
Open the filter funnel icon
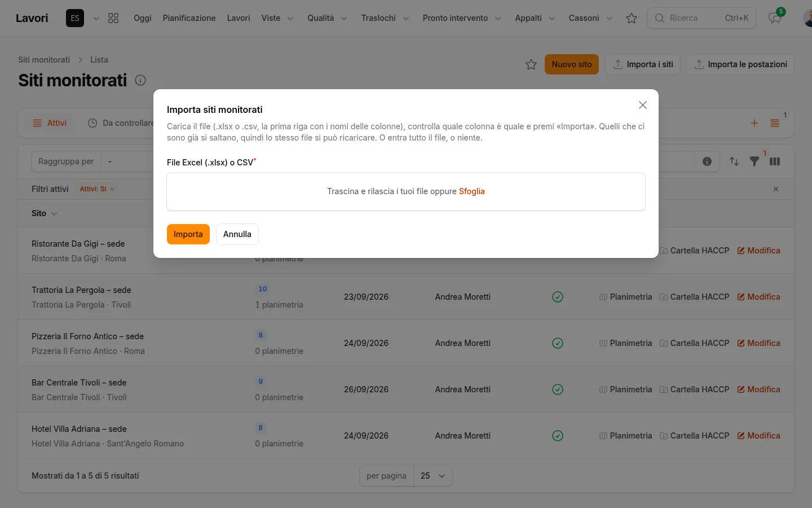tap(754, 161)
